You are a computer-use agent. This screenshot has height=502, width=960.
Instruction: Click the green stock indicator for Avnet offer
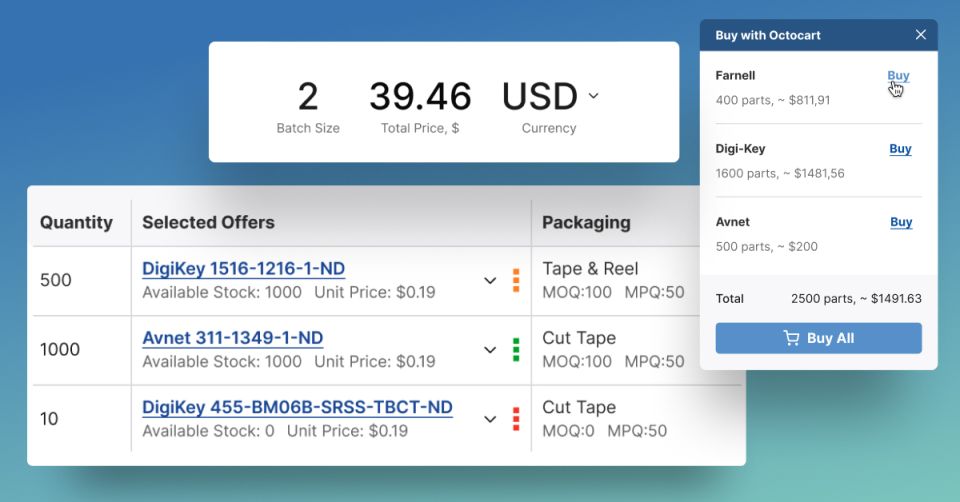point(516,350)
